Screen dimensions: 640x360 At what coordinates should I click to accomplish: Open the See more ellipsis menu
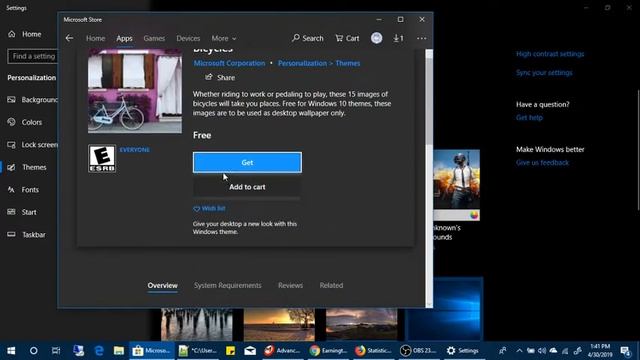pyautogui.click(x=422, y=38)
